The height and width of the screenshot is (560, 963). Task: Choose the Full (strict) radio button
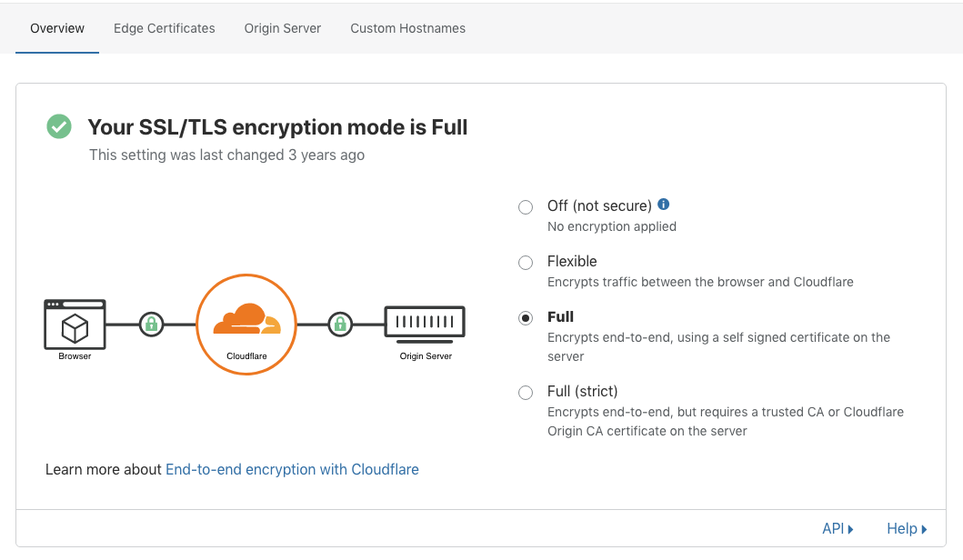[x=526, y=393]
